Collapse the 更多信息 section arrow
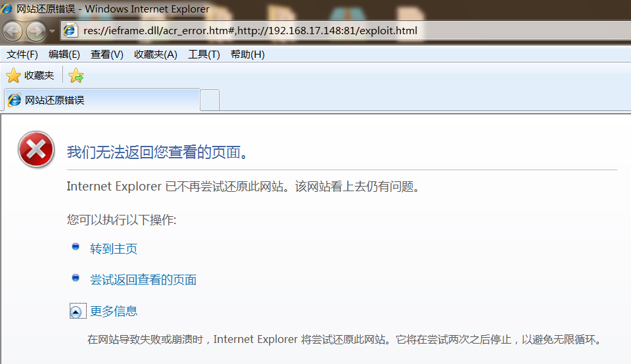 [76, 312]
